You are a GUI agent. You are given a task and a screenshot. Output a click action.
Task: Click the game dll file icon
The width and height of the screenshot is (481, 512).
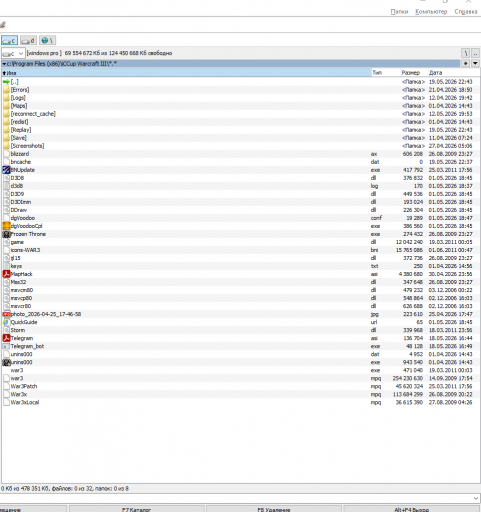pos(6,242)
